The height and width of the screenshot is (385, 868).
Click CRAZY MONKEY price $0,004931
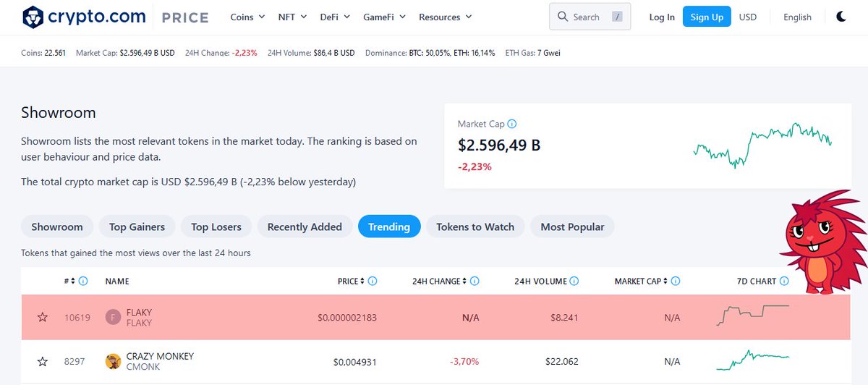pos(354,361)
